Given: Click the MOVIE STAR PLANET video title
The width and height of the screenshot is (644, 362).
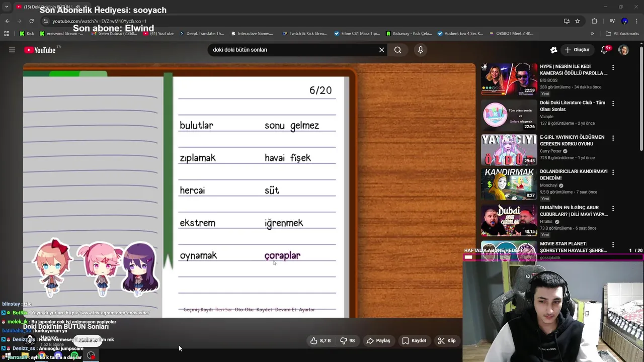Looking at the screenshot, I should pos(573,247).
